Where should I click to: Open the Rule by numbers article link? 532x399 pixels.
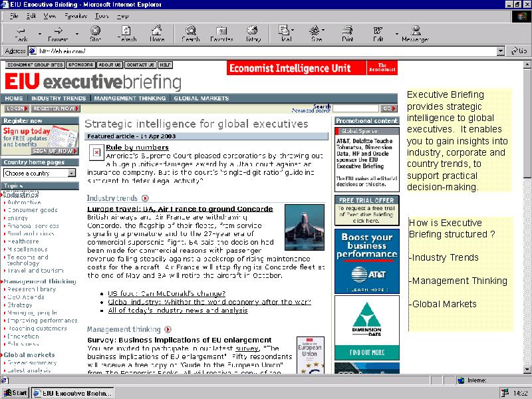click(137, 147)
